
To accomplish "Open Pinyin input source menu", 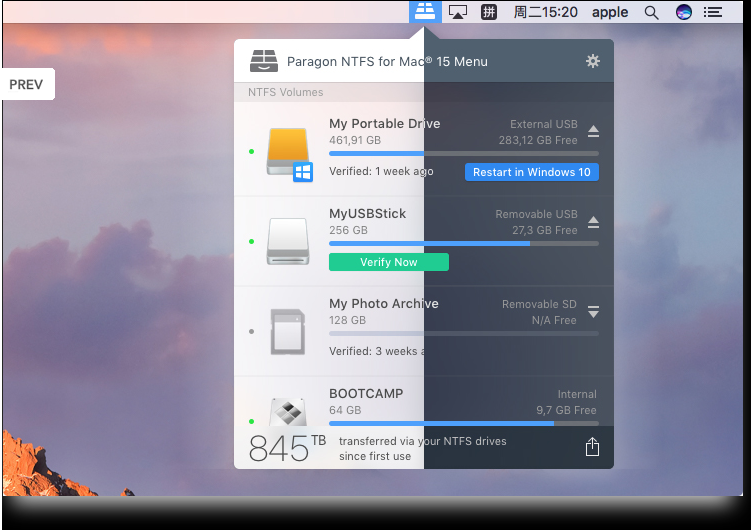I will click(x=489, y=12).
